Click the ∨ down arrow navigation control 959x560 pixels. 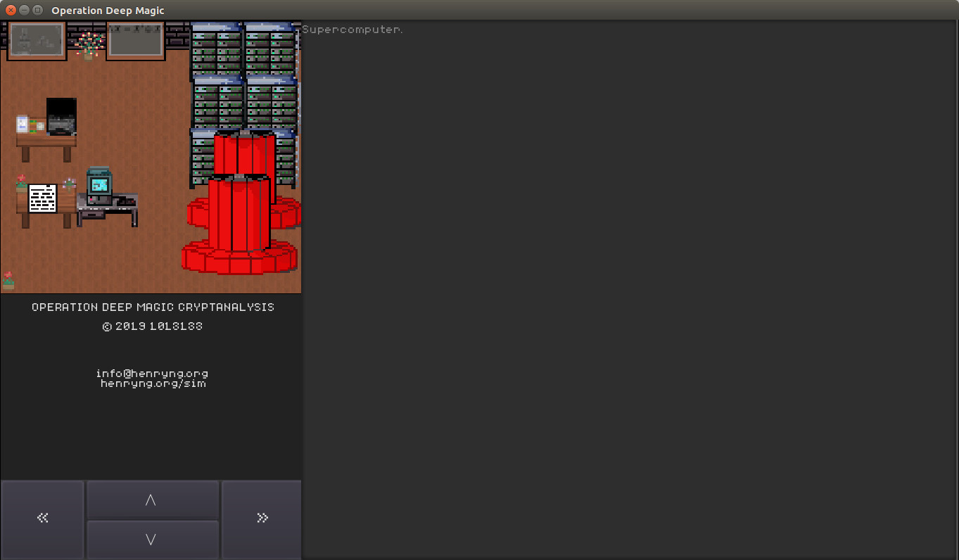(152, 538)
